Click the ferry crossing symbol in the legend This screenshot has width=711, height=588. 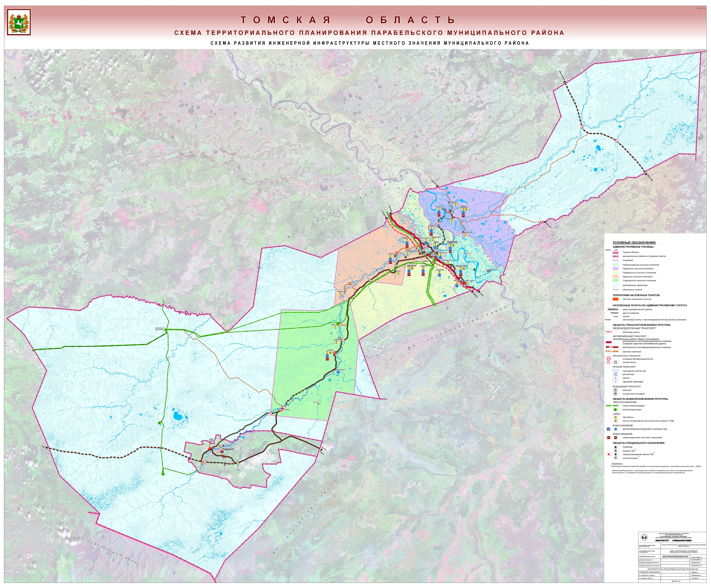[x=616, y=382]
